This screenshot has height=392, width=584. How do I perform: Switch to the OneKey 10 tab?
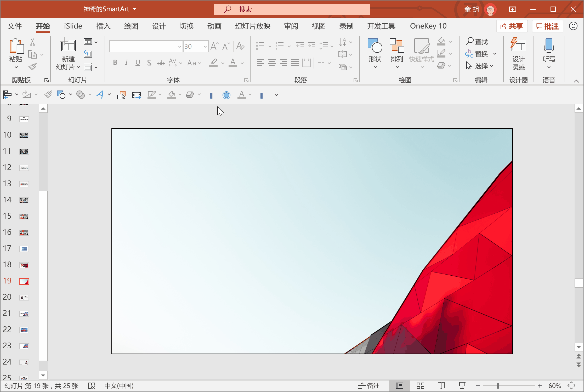(x=428, y=26)
